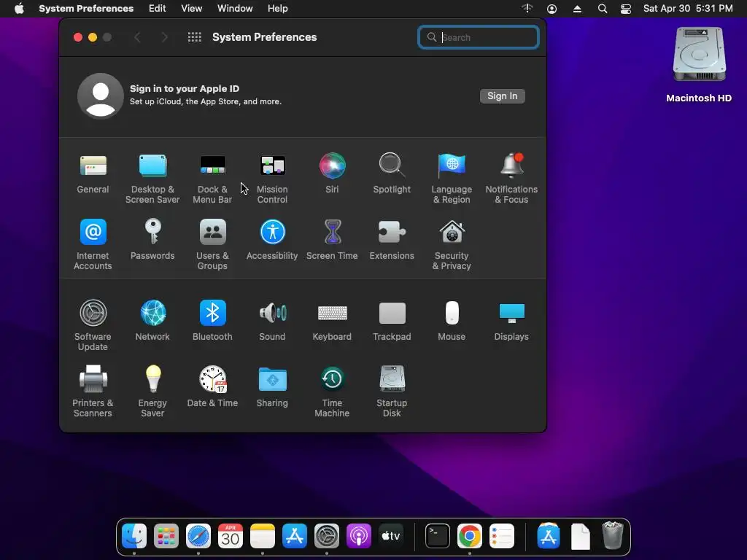The height and width of the screenshot is (560, 747).
Task: Select Macintosh HD desktop drive
Action: (x=699, y=65)
